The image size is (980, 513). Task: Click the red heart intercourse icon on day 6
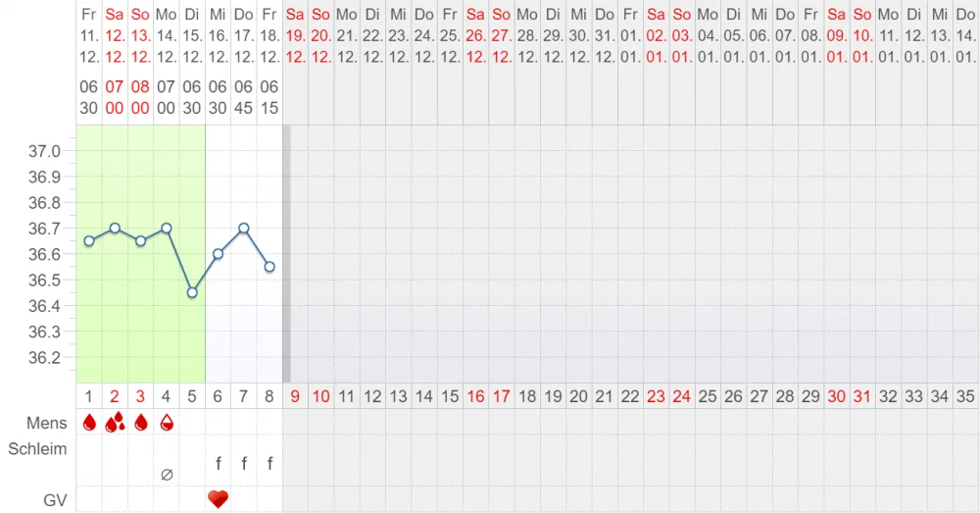pyautogui.click(x=218, y=498)
